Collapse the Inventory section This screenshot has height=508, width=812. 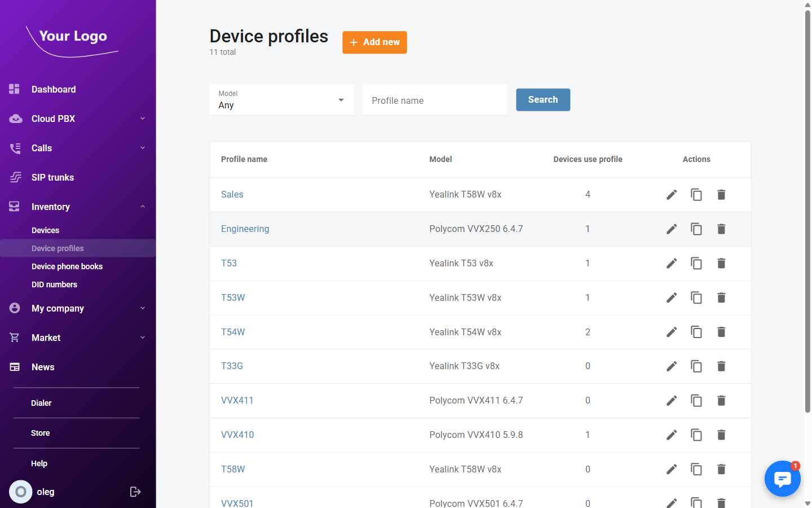(x=143, y=207)
